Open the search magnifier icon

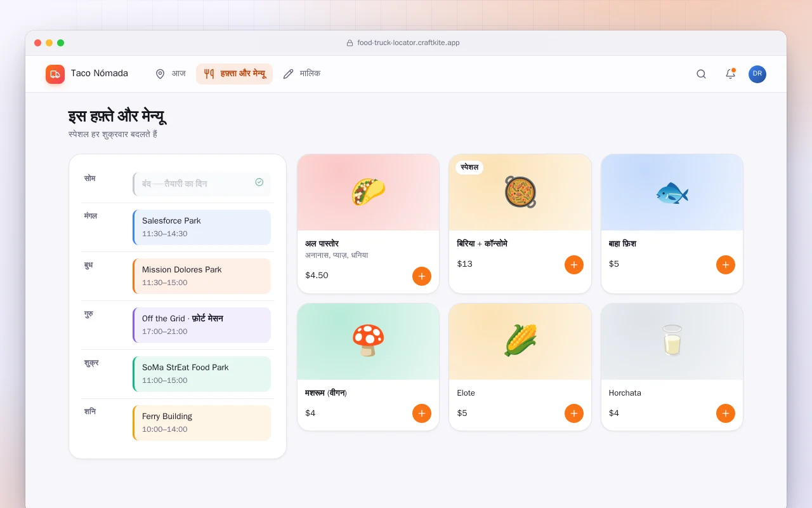tap(701, 74)
